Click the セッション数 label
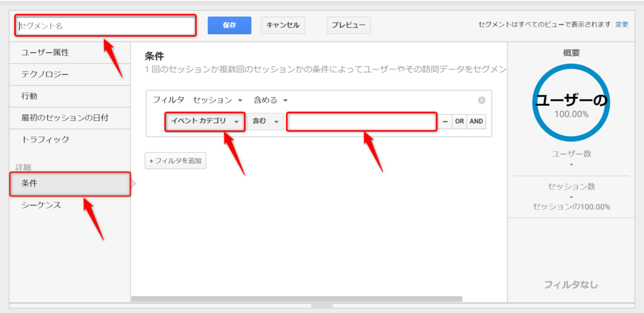This screenshot has height=313, width=644. (571, 186)
